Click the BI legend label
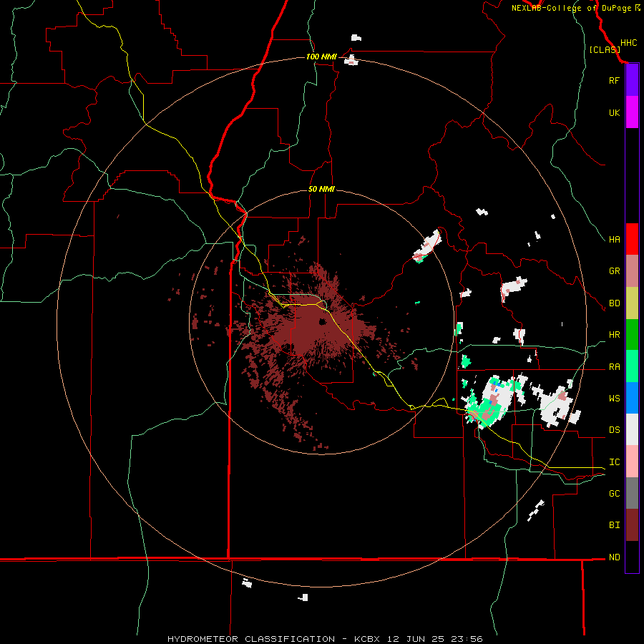This screenshot has width=644, height=644. point(614,525)
